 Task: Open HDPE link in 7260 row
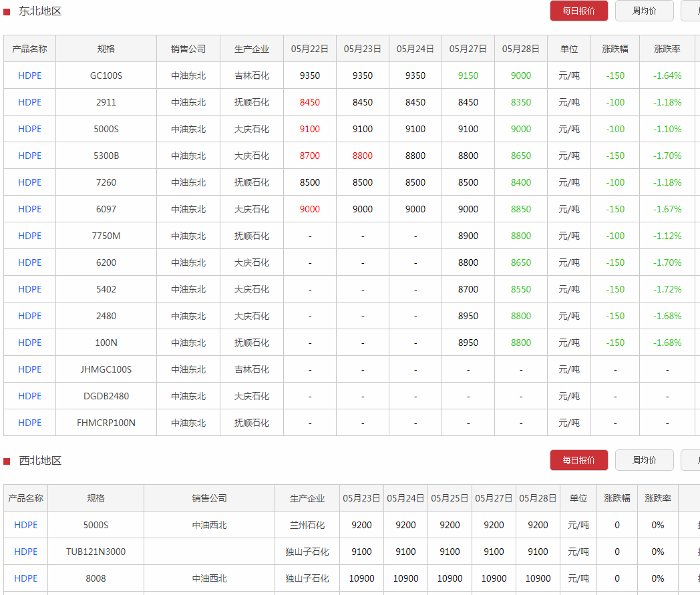tap(29, 182)
